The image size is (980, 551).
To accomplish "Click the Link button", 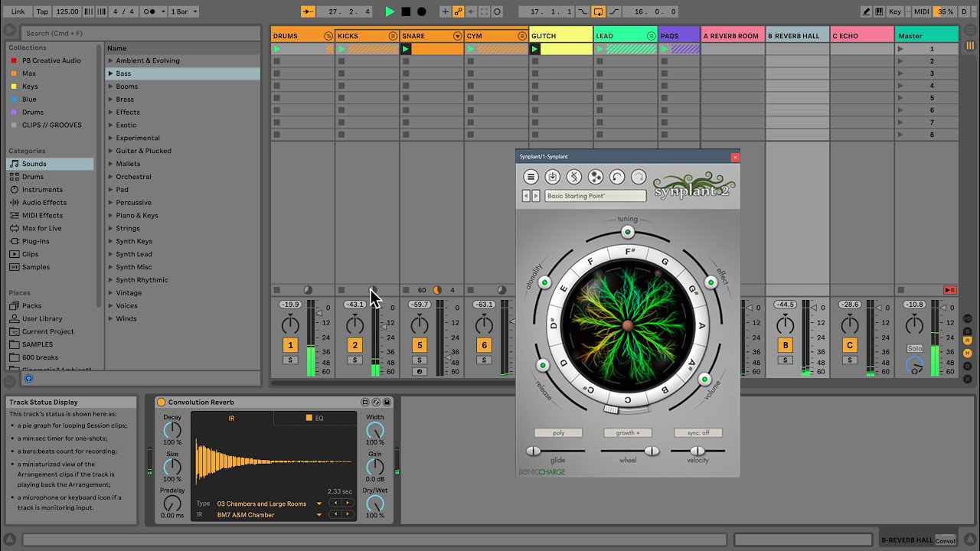I will coord(18,11).
